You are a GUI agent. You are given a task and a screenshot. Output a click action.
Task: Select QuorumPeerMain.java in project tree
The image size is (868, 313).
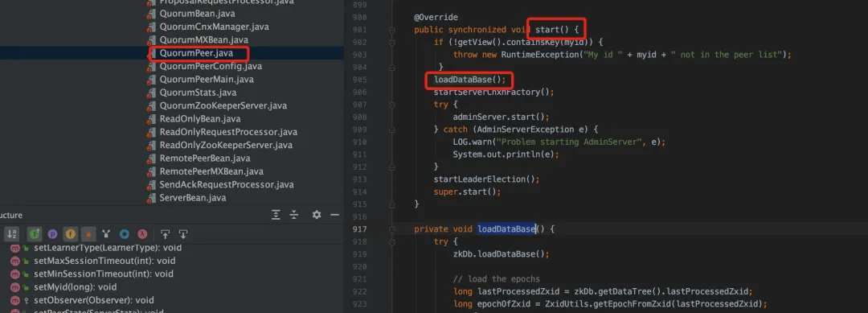click(207, 80)
